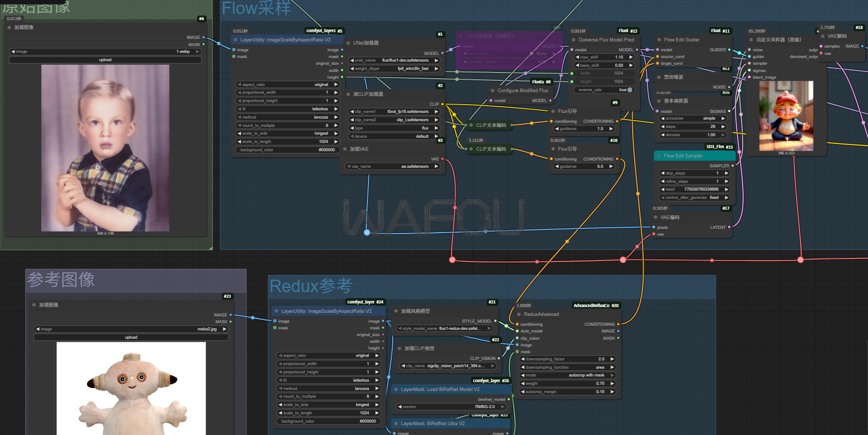Collapse the VAE编码 node using its title dot
The width and height of the screenshot is (868, 435).
click(656, 218)
